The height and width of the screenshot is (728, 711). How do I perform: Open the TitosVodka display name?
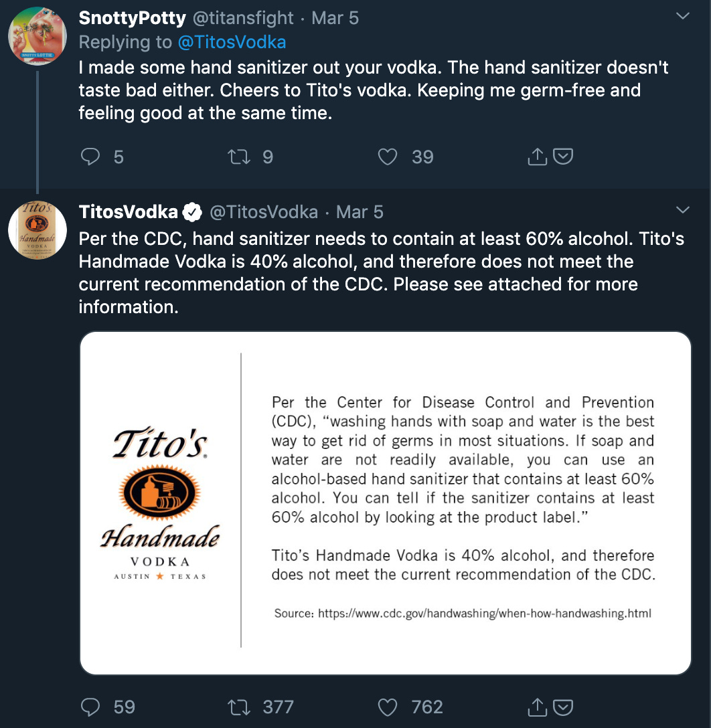pyautogui.click(x=128, y=211)
